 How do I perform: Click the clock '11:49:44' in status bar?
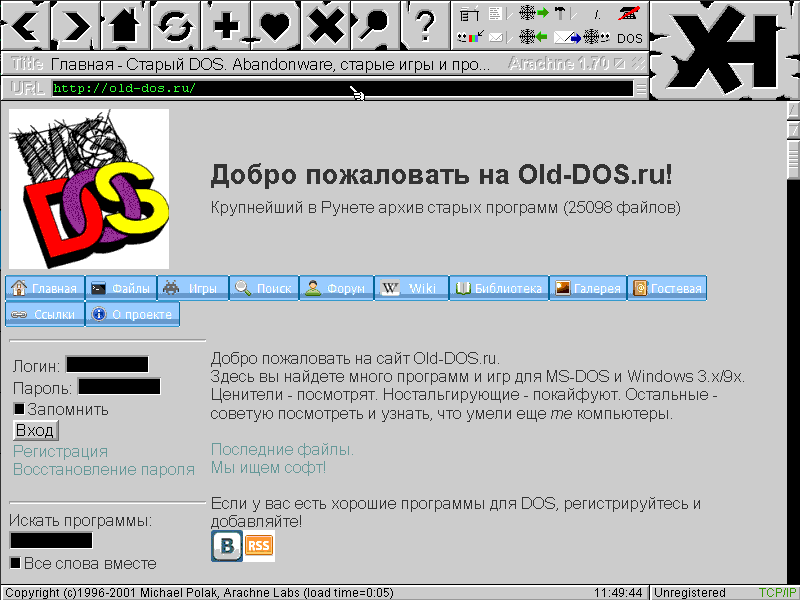(618, 593)
